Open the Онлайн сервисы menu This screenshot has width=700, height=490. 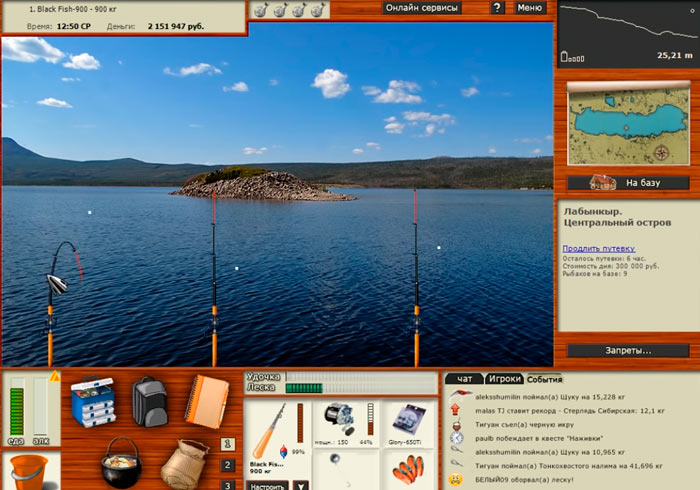pyautogui.click(x=422, y=8)
